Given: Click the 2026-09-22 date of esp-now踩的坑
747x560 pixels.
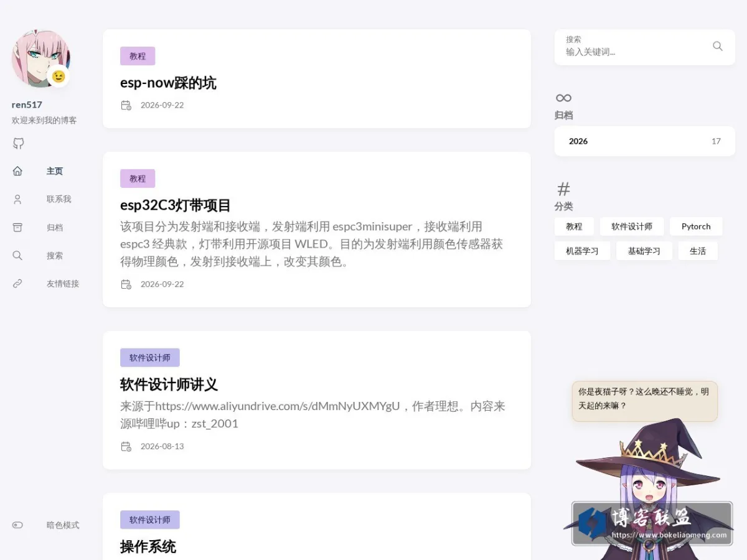Looking at the screenshot, I should pos(162,105).
